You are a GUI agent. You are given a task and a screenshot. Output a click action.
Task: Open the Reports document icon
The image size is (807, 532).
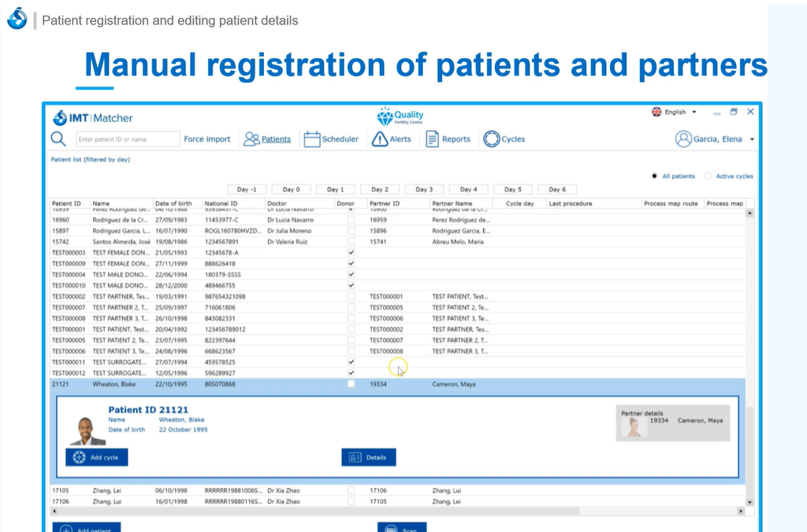[433, 140]
